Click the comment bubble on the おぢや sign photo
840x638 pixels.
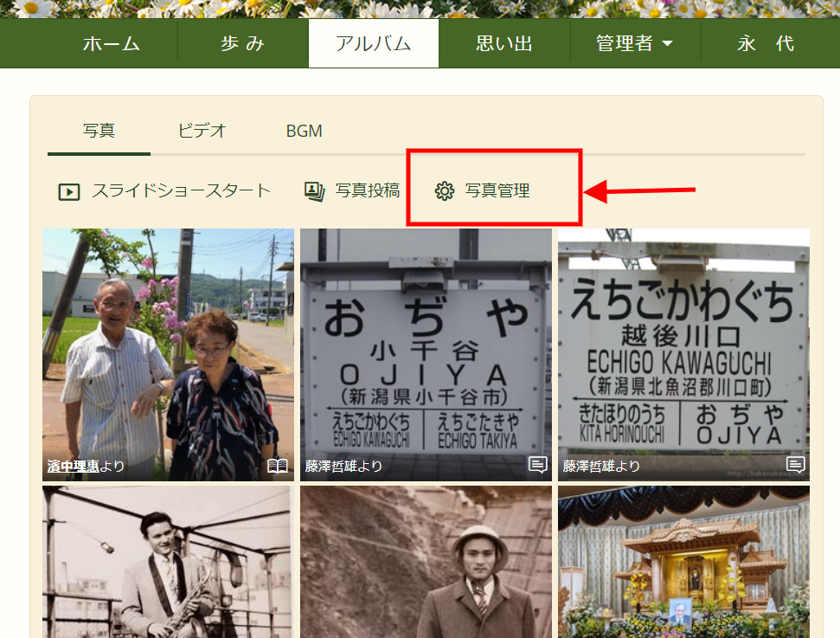tap(537, 466)
